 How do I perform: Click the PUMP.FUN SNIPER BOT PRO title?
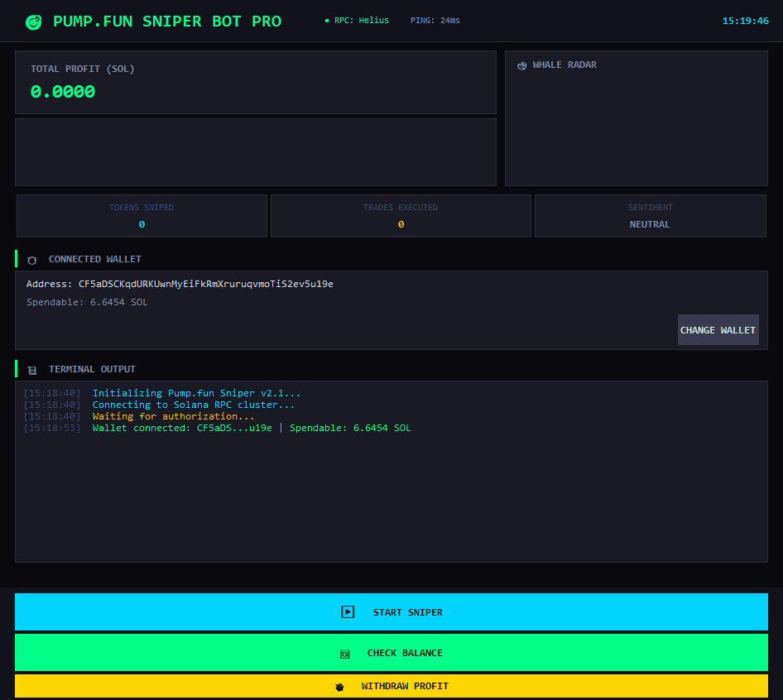pos(167,22)
